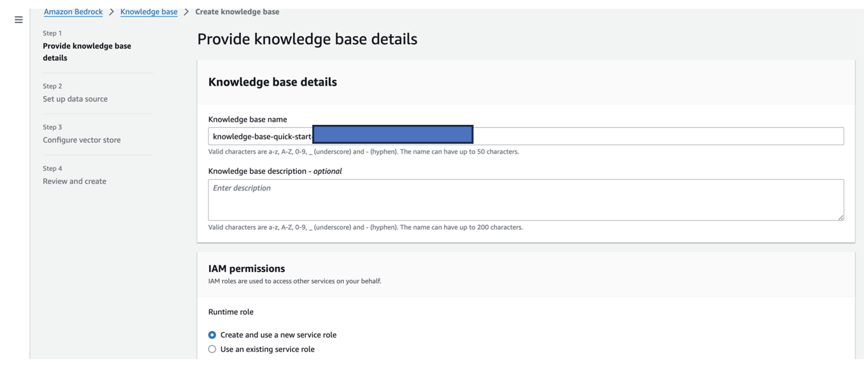Grab the description box resize handle
Screen dimensions: 868x365
tap(841, 218)
